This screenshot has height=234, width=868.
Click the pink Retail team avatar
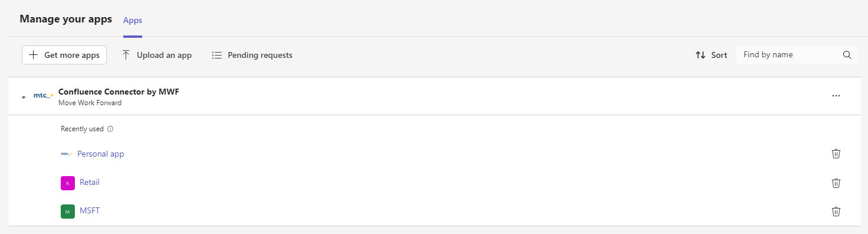pyautogui.click(x=68, y=183)
